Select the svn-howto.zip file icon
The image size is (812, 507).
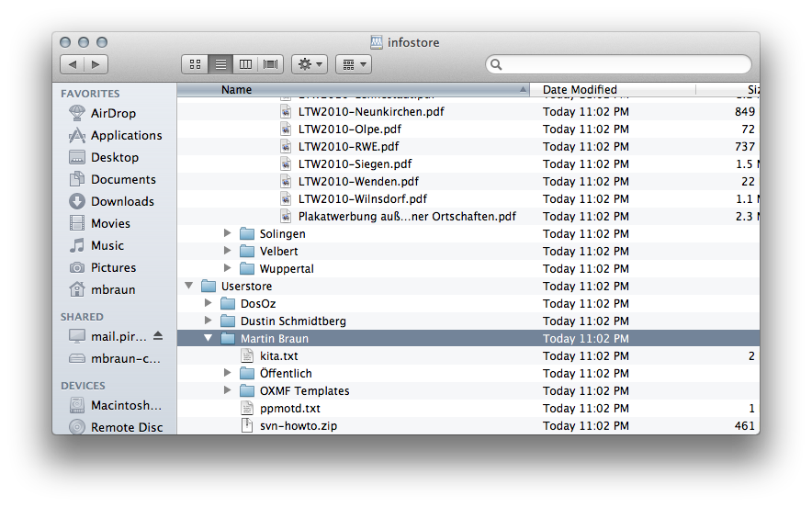click(246, 426)
